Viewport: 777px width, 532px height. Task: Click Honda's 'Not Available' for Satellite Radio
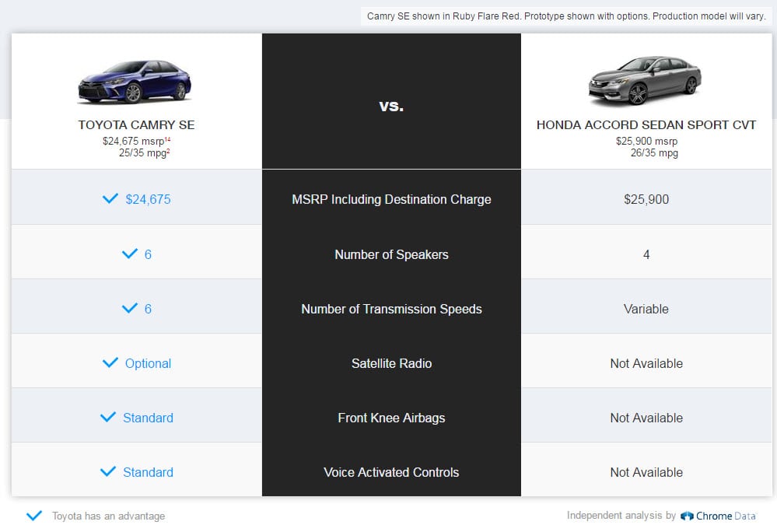646,363
